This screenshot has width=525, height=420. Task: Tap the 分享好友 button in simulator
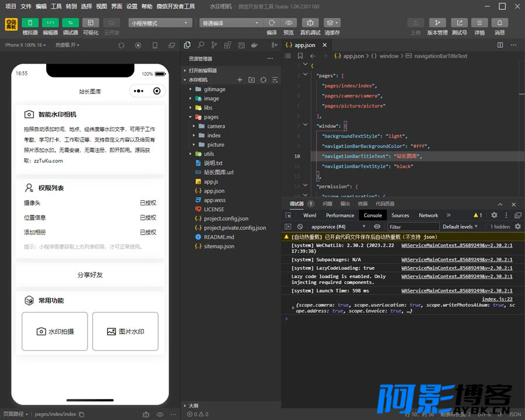pyautogui.click(x=90, y=275)
